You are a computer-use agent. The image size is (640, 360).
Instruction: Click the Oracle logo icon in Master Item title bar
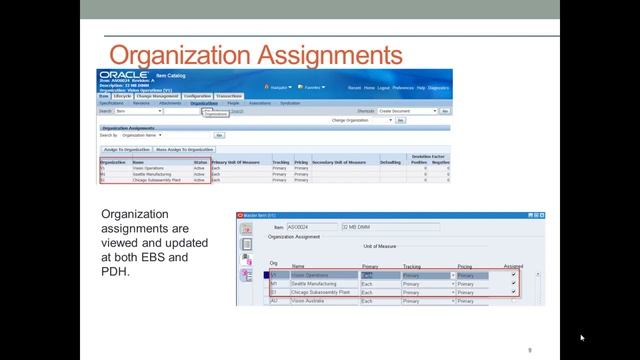(x=240, y=215)
